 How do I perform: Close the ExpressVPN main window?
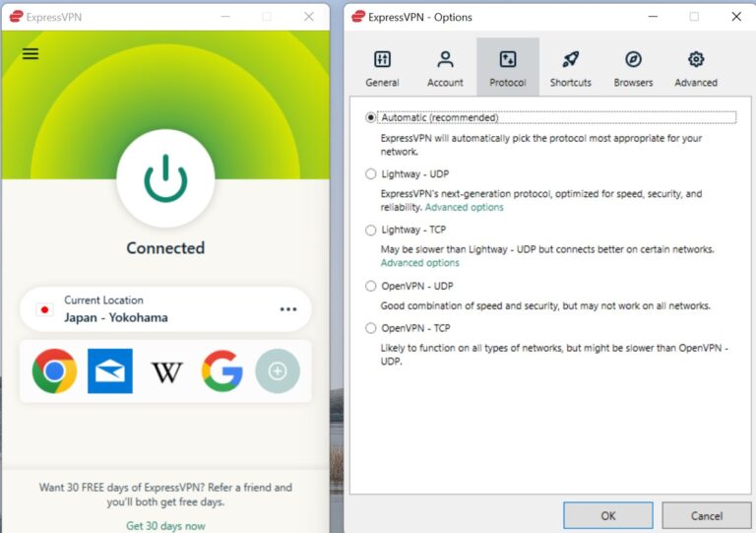309,17
